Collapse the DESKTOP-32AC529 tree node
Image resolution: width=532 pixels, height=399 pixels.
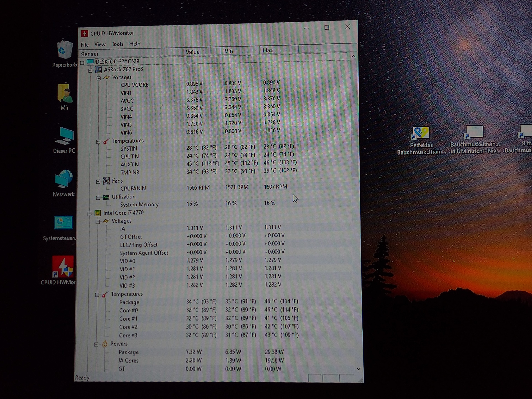point(82,63)
